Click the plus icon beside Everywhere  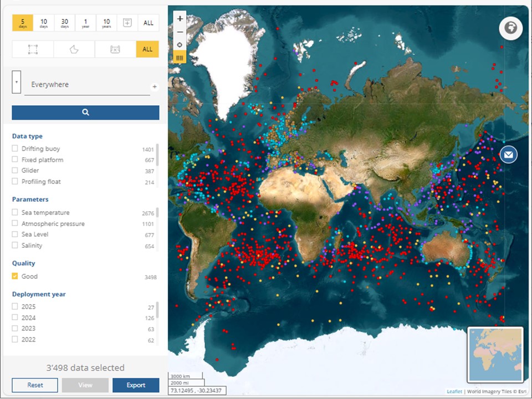(x=155, y=87)
